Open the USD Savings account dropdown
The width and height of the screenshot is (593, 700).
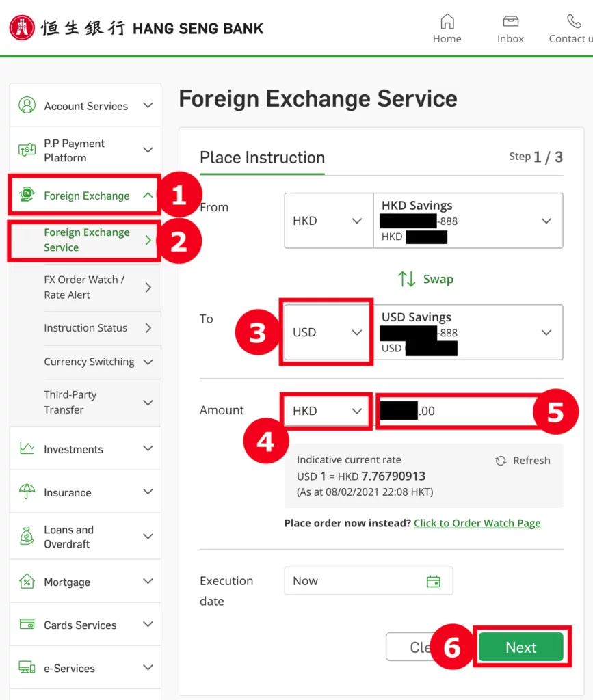[468, 332]
